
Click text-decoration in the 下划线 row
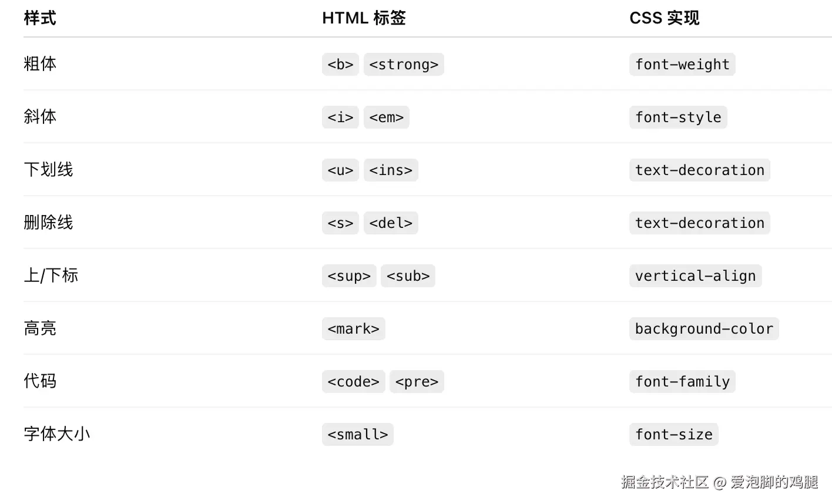[x=699, y=170]
